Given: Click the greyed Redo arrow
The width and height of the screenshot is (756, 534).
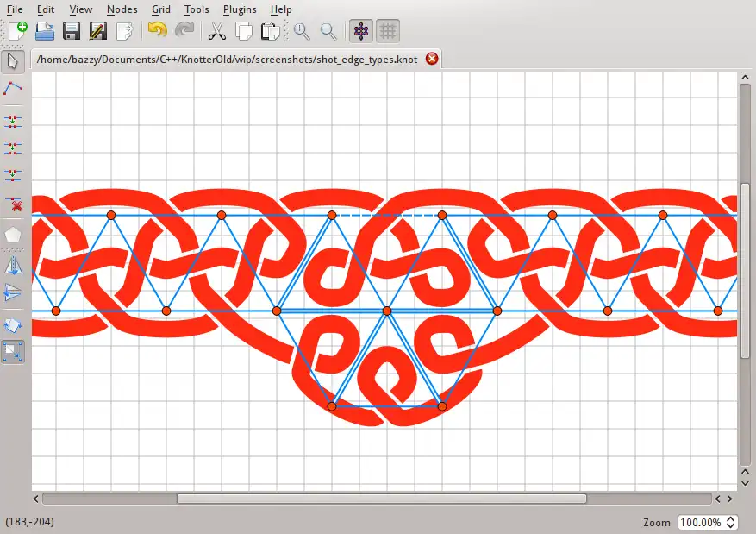Looking at the screenshot, I should click(x=184, y=31).
